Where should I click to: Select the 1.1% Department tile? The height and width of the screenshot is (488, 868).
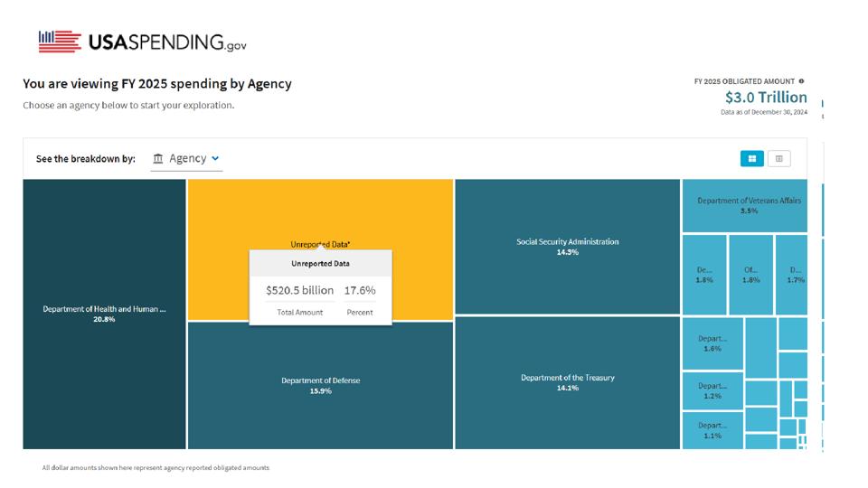click(712, 430)
